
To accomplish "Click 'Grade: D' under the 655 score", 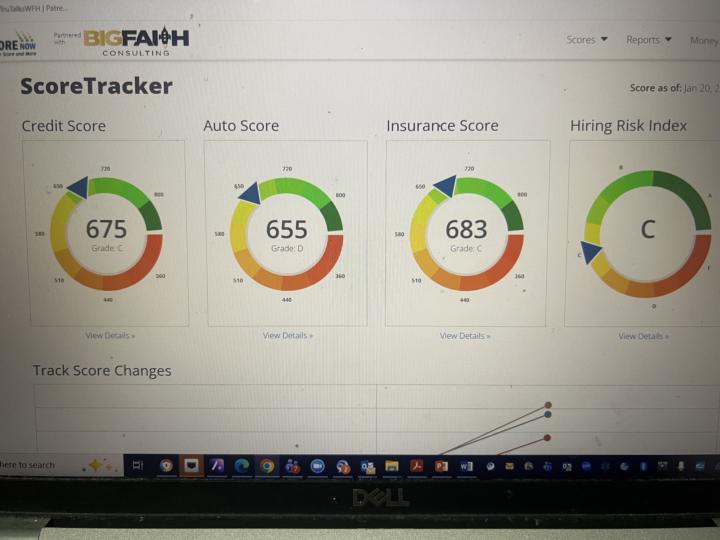I will [287, 248].
